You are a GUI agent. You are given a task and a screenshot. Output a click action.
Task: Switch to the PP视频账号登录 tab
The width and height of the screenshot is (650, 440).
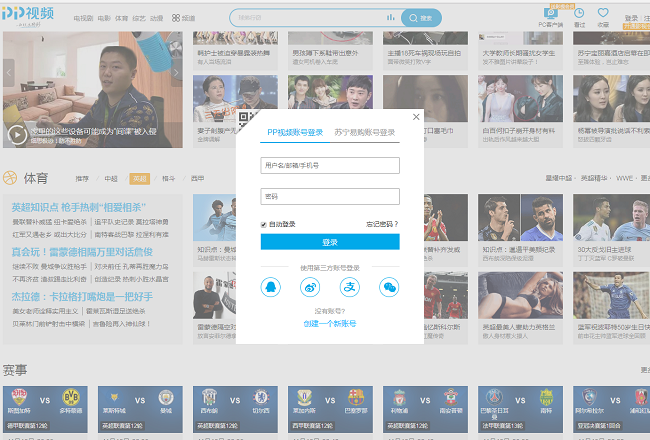[x=294, y=132]
